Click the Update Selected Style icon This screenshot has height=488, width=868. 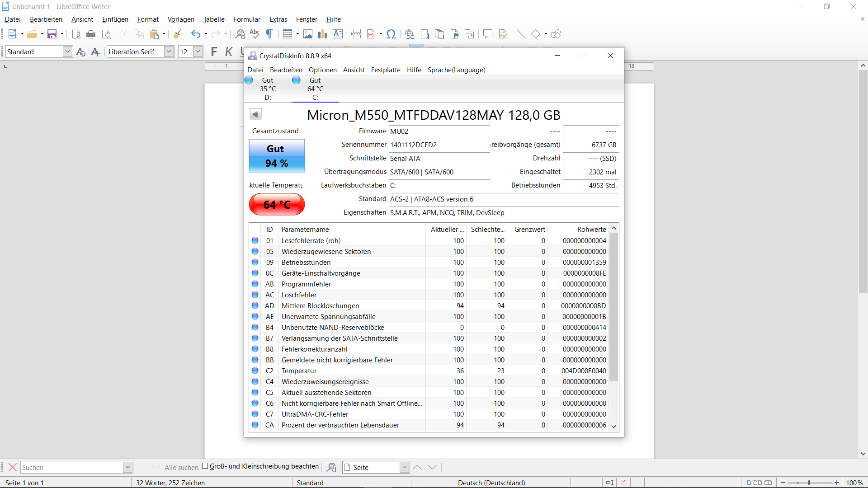click(x=81, y=52)
